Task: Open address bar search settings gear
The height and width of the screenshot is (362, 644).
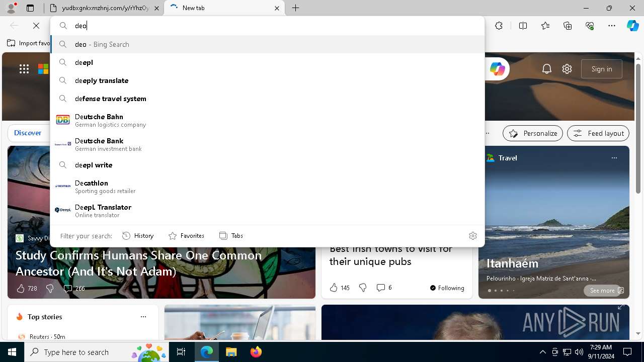Action: click(x=472, y=236)
